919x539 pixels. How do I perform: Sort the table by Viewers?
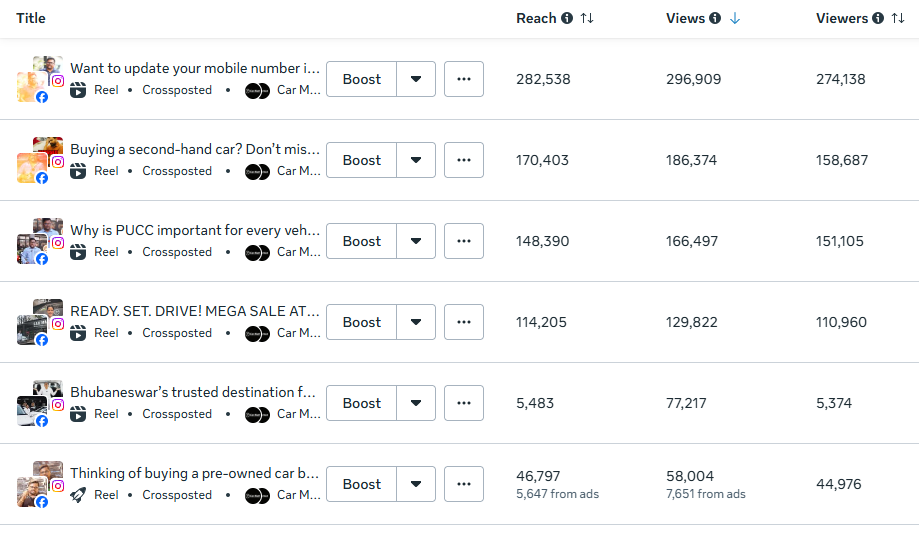pos(898,18)
